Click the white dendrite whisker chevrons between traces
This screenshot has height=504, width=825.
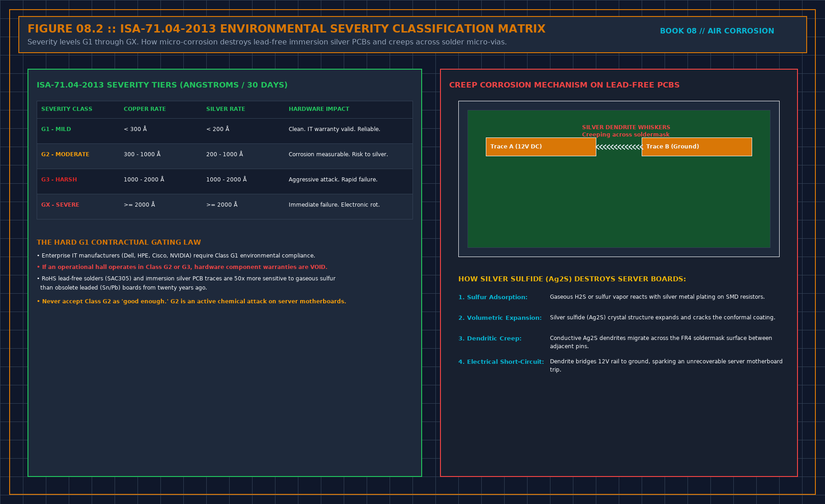click(619, 147)
